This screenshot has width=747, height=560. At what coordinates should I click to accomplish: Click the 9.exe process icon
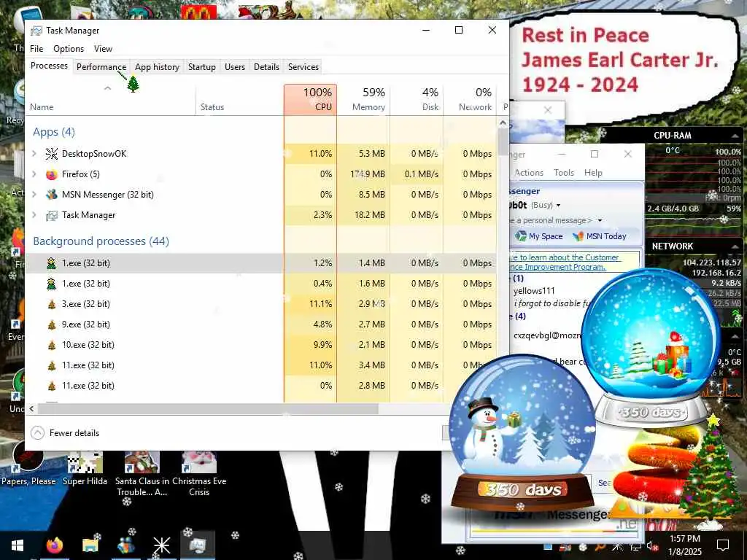(52, 324)
